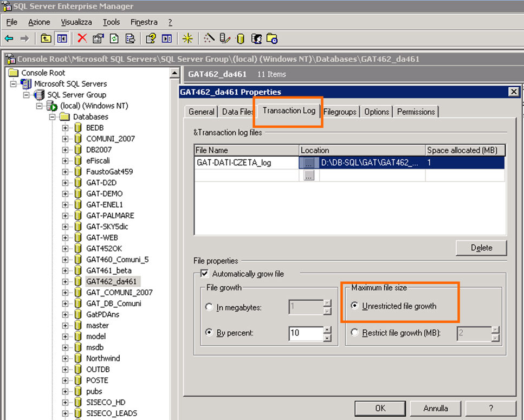Image resolution: width=524 pixels, height=420 pixels.
Task: Click the Delete button
Action: point(481,248)
